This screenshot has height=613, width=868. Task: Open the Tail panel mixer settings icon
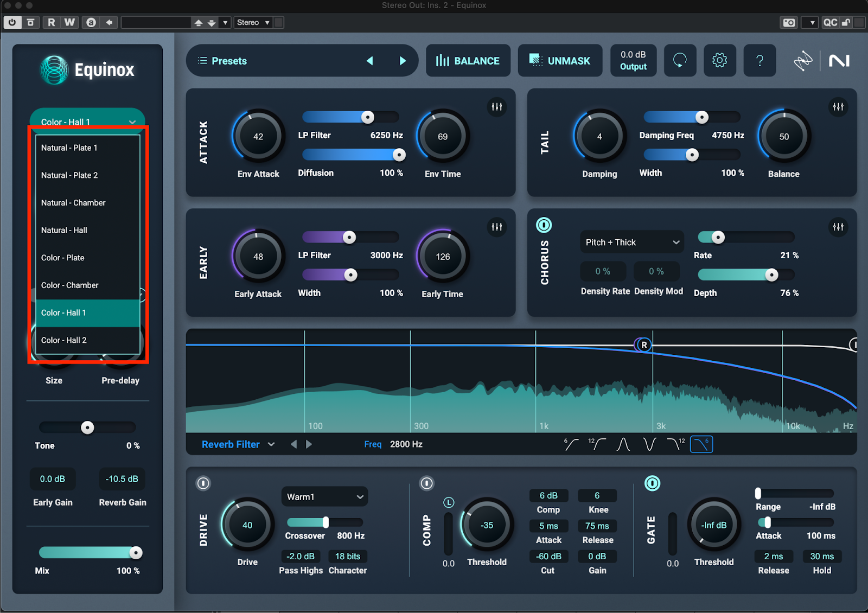point(838,107)
